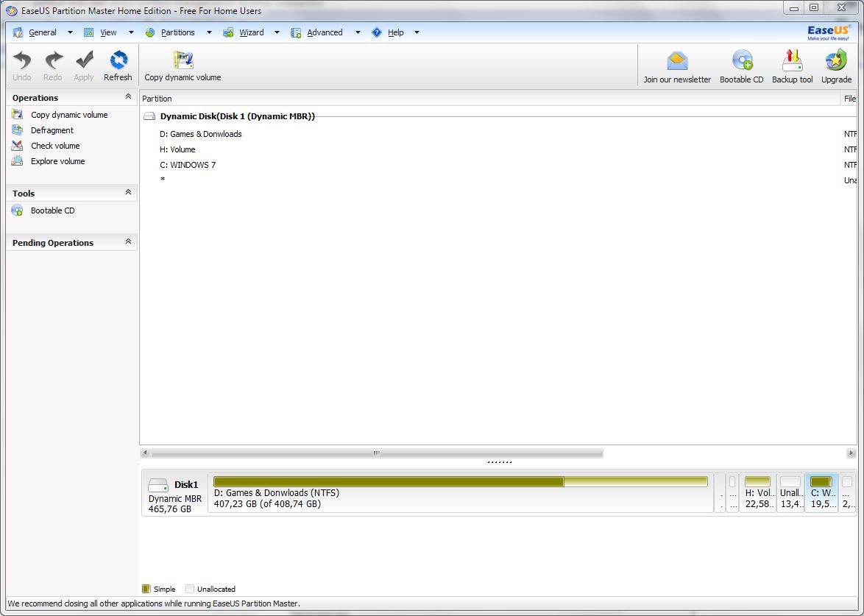
Task: Select the D: Games & Donwloads block in disk map
Action: click(x=461, y=493)
